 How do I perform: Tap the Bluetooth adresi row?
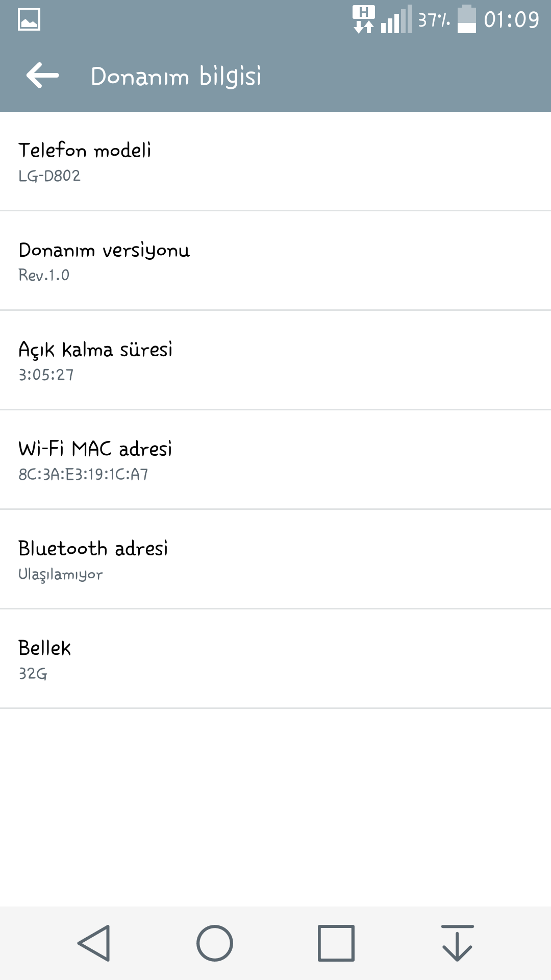[275, 559]
